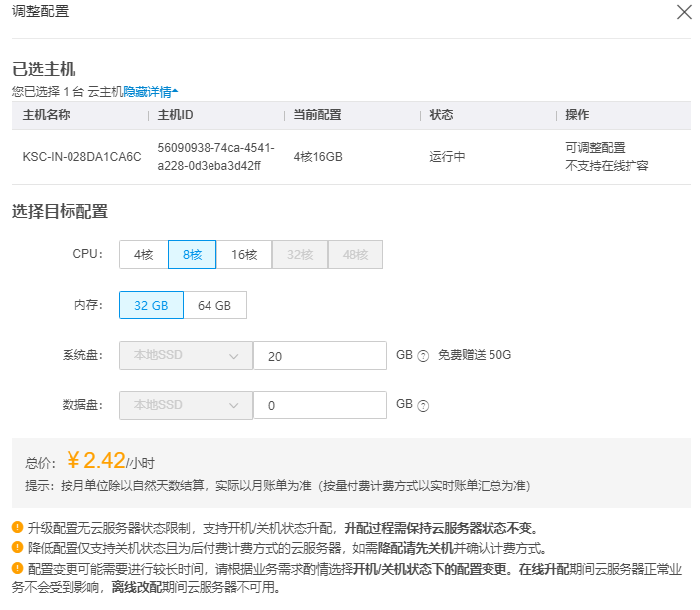Click second orange warning icon about 降低配置
The width and height of the screenshot is (700, 610).
tap(17, 547)
